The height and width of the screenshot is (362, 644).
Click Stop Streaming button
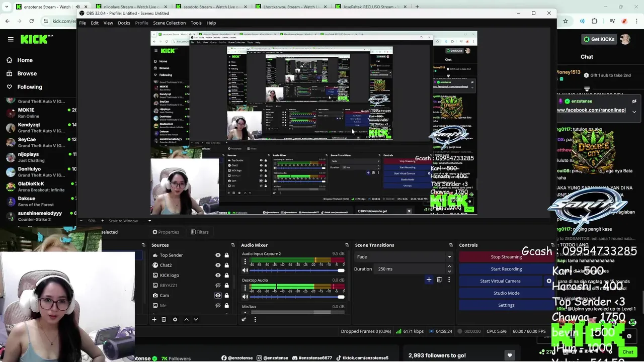click(506, 257)
